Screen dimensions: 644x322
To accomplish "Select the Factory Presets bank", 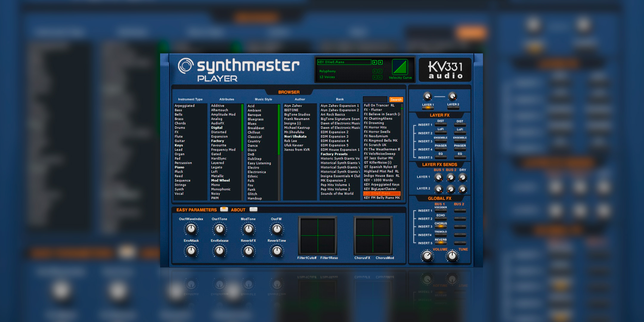I will point(334,154).
